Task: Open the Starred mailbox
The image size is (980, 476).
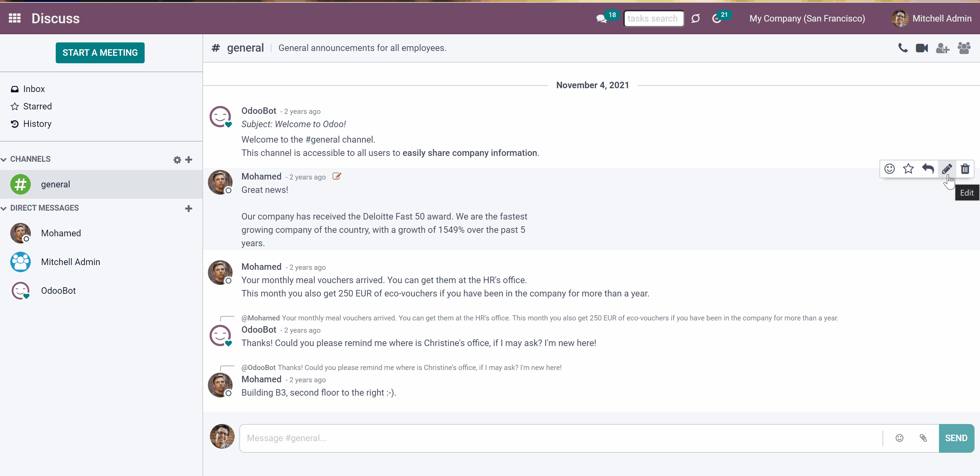Action: click(31, 107)
